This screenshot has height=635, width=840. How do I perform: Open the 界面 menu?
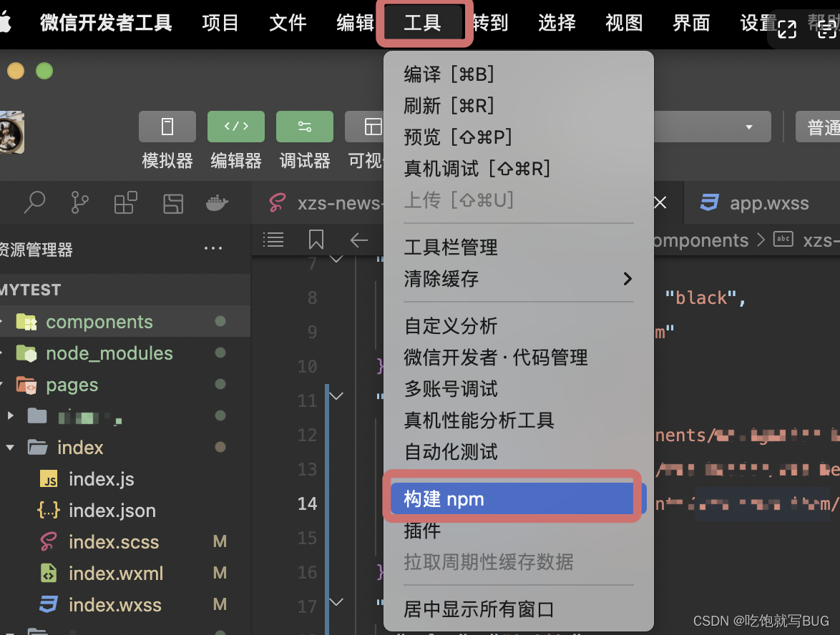click(x=692, y=23)
